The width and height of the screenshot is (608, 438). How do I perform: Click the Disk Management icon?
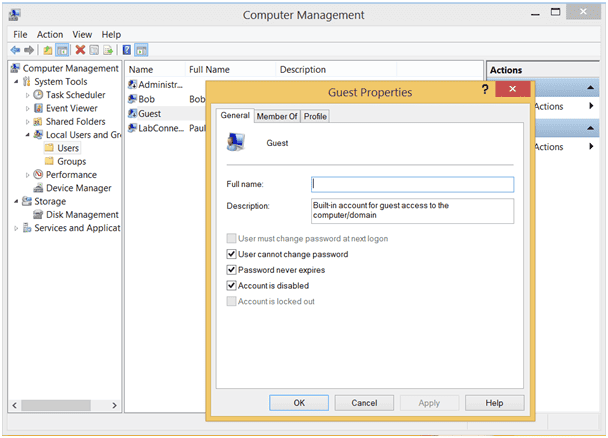(38, 214)
